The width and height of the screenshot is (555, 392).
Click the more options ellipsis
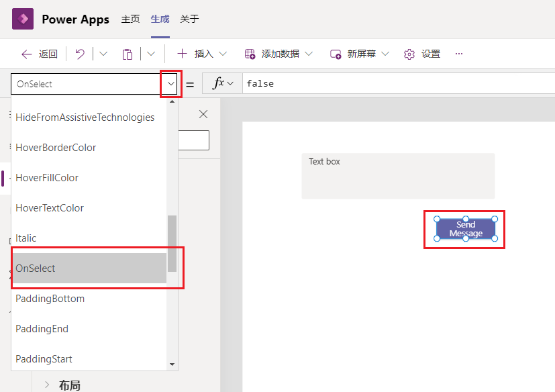[459, 54]
